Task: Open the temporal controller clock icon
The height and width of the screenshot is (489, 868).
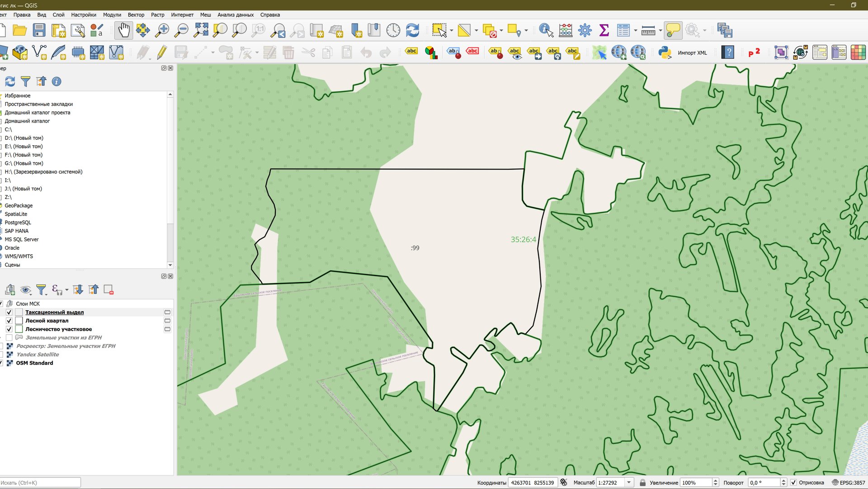Action: [x=393, y=30]
